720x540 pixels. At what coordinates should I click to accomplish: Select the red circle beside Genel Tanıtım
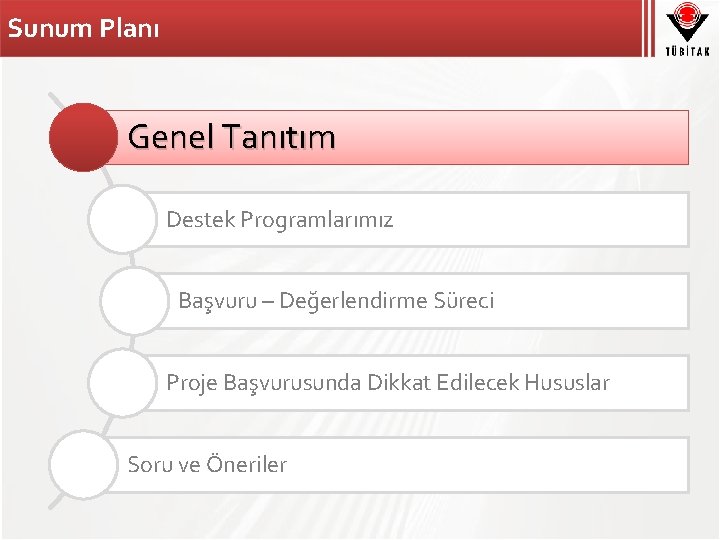83,137
